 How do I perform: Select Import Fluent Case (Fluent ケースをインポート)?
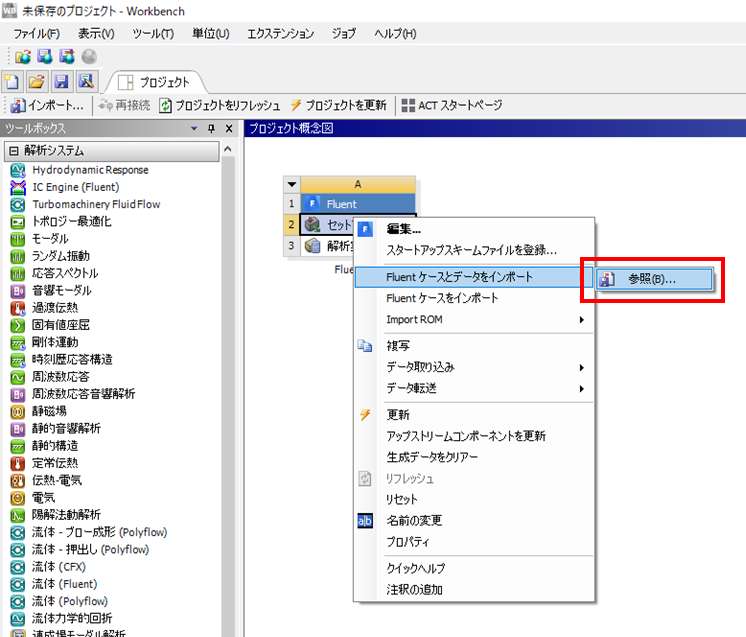point(474,298)
